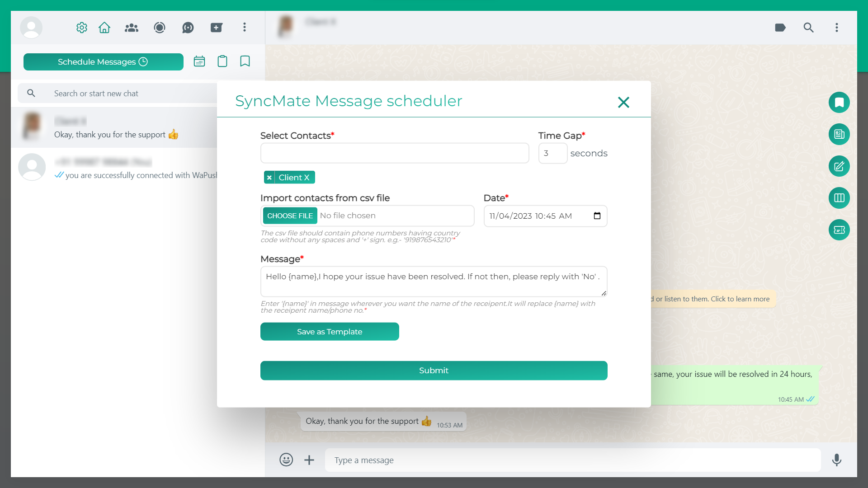Screen dimensions: 868x488
Task: Open the groups people icon
Action: (132, 28)
